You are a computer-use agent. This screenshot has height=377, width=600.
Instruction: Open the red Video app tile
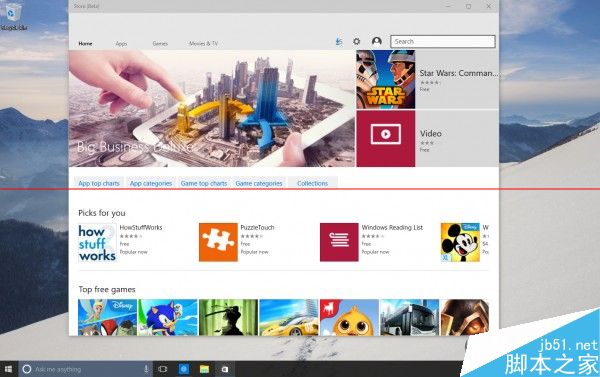[386, 139]
